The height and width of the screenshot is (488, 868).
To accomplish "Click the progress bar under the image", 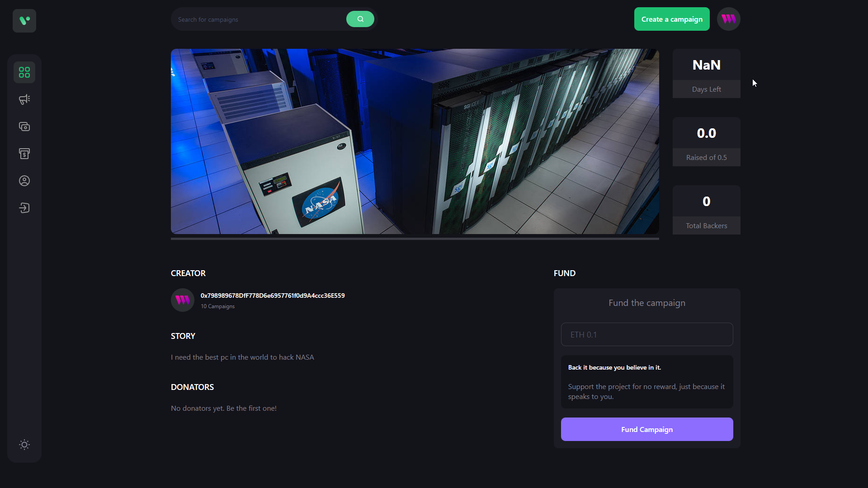I will (415, 239).
